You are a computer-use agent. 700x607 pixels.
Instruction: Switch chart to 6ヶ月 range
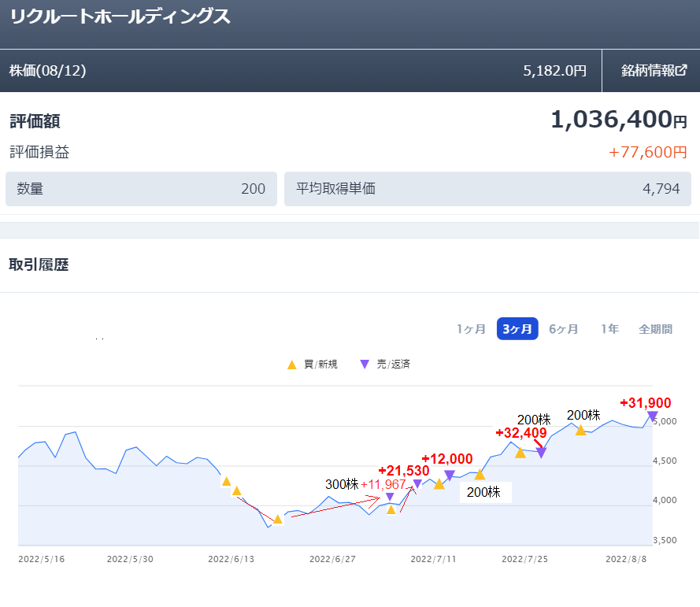(564, 329)
